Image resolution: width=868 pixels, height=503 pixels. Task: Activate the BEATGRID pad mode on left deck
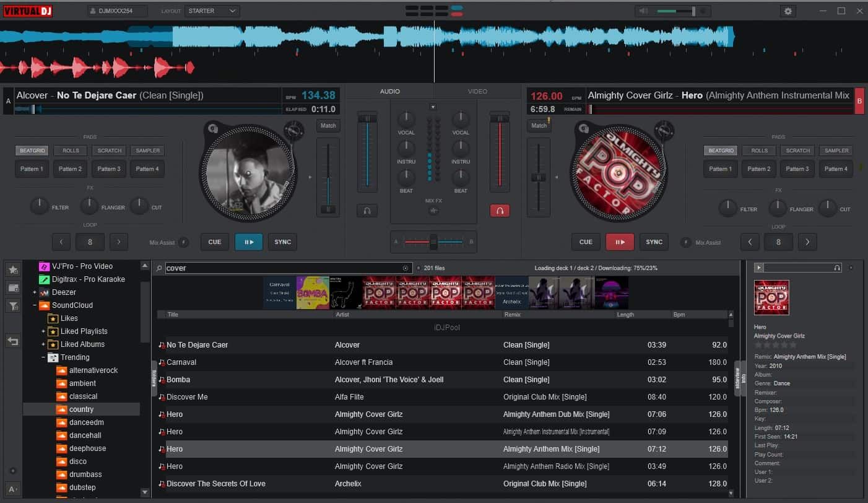(32, 150)
